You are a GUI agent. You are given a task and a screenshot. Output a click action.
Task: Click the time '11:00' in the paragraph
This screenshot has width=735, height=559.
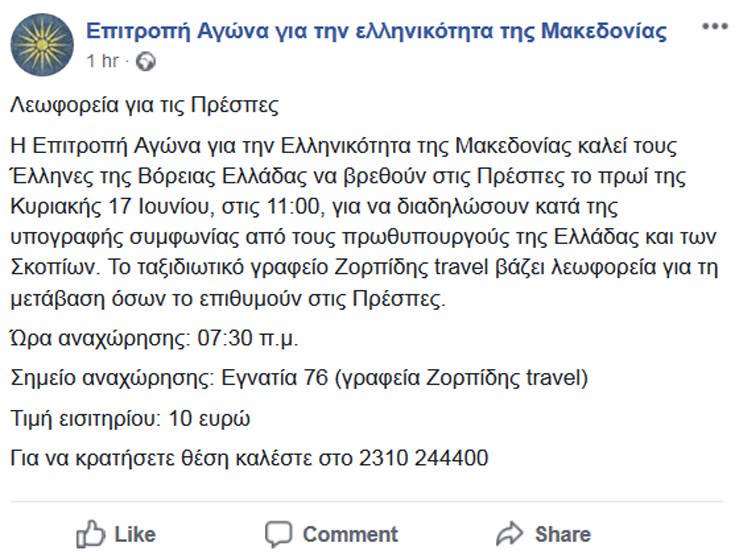[293, 207]
